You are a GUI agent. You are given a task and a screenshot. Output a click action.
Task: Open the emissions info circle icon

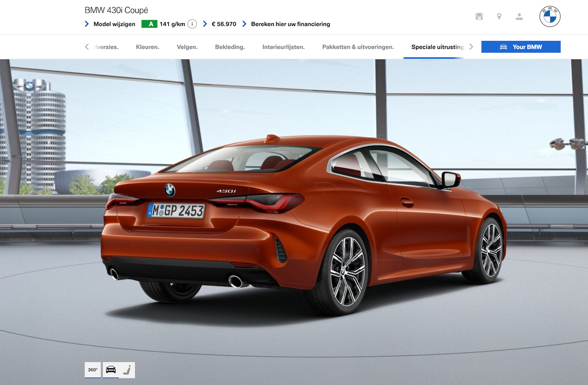[192, 24]
